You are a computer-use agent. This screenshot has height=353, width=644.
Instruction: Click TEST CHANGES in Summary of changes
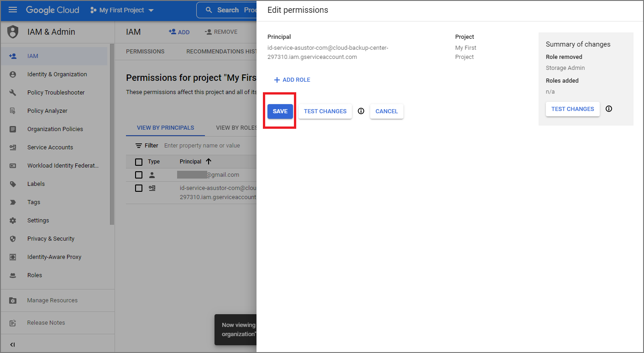(573, 109)
